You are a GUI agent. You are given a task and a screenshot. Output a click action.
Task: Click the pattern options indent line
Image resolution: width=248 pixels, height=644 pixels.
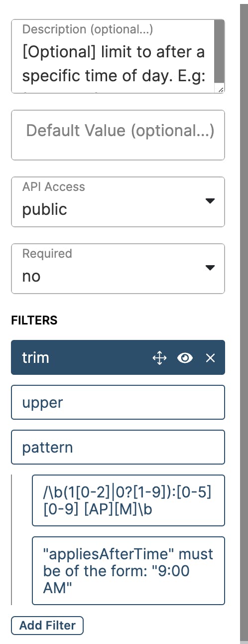[x=11, y=540]
